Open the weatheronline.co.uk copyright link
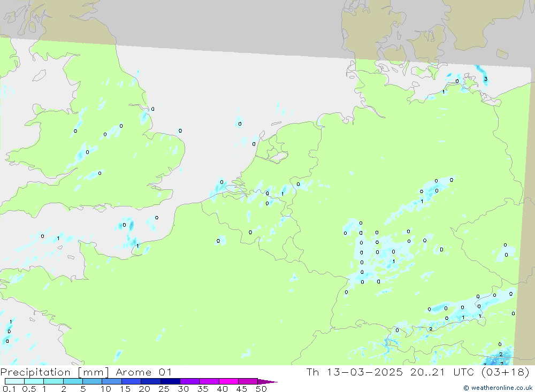 (x=498, y=388)
